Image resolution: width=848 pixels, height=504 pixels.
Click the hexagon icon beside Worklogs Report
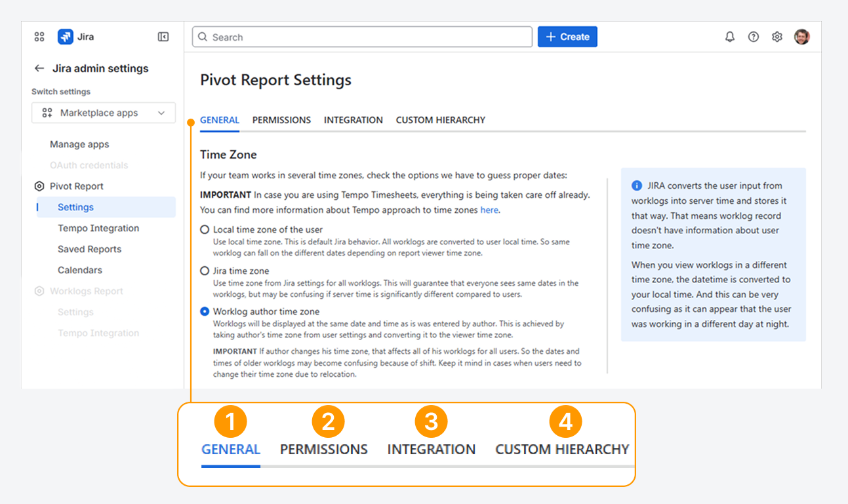(39, 291)
